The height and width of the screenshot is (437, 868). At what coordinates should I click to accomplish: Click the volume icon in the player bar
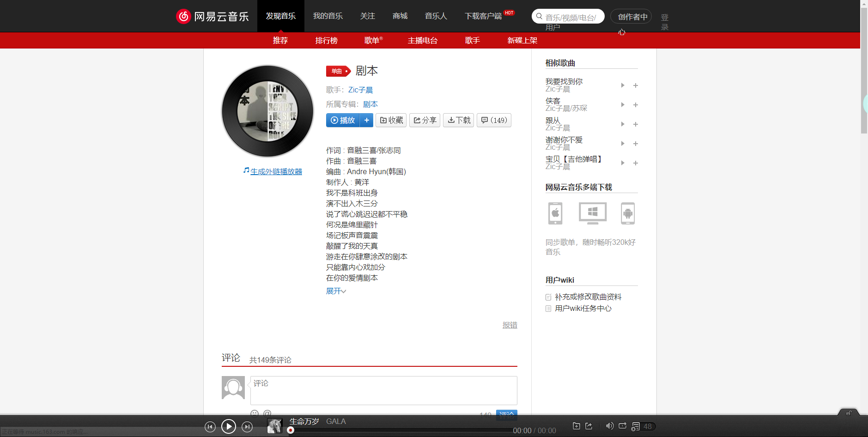(x=609, y=426)
